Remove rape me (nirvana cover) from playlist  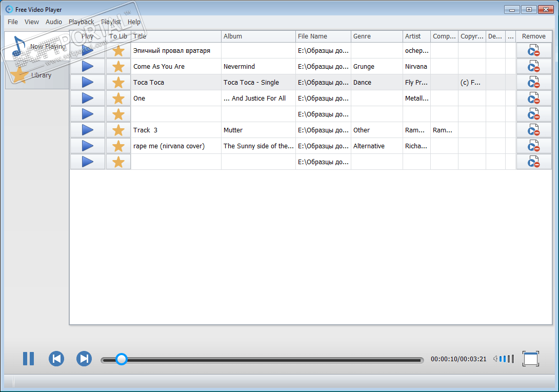pyautogui.click(x=534, y=146)
